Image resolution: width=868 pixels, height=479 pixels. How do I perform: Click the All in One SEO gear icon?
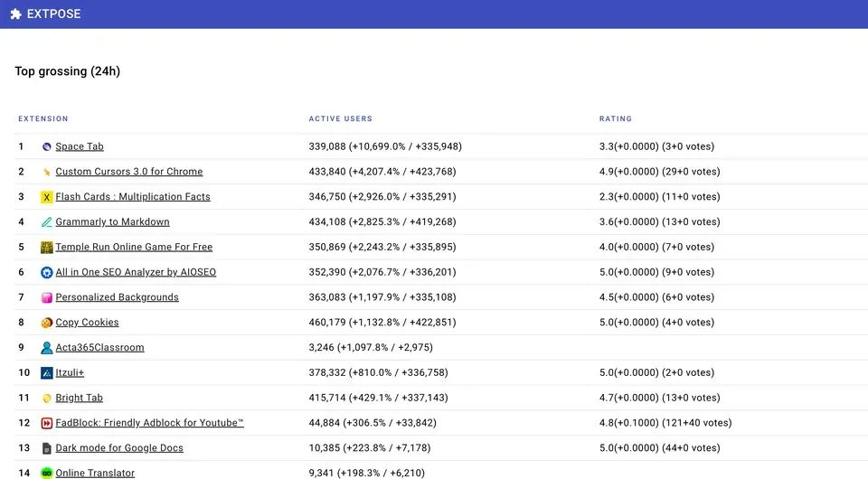pos(47,273)
